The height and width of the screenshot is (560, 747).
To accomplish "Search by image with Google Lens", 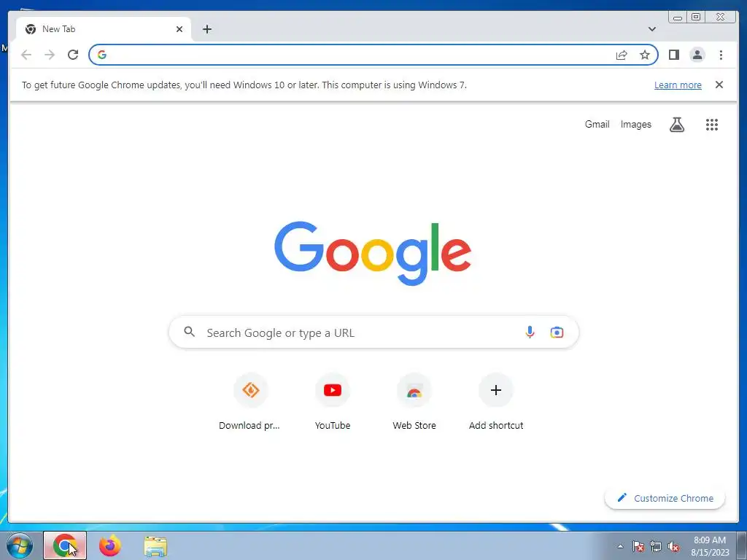I will click(x=557, y=332).
